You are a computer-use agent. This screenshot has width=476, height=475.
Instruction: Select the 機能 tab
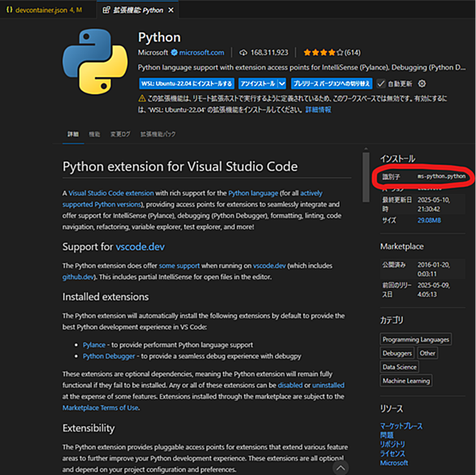tap(94, 134)
